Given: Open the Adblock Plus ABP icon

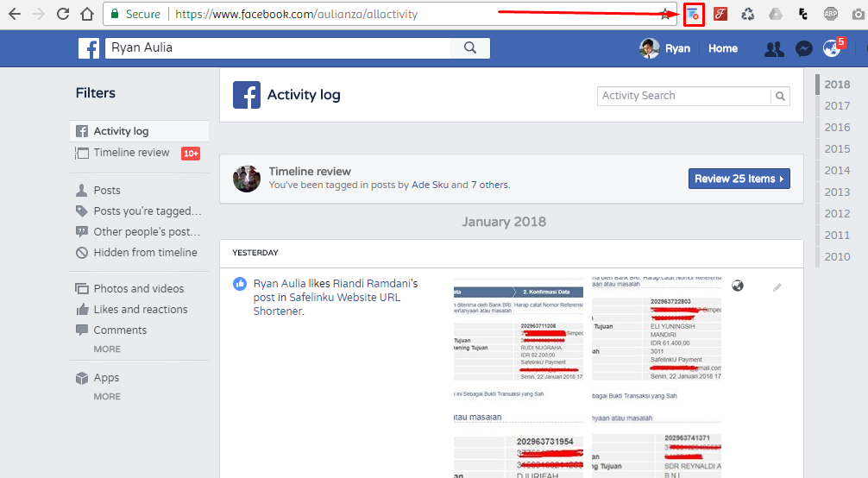Looking at the screenshot, I should click(x=831, y=15).
